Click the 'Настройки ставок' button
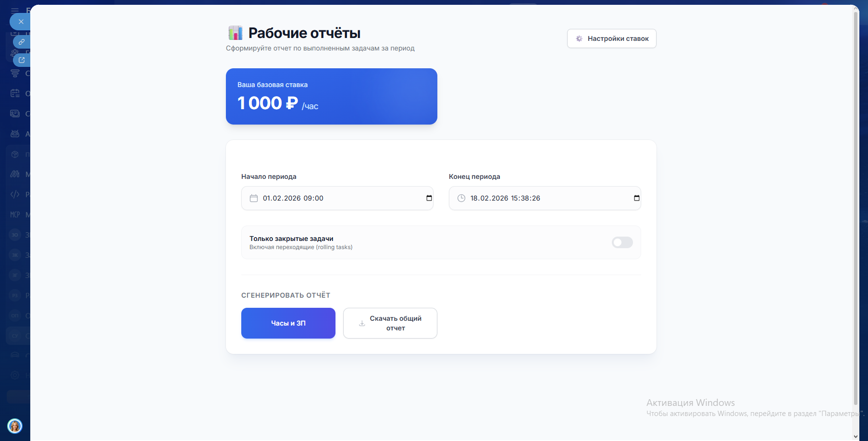The height and width of the screenshot is (441, 868). click(x=611, y=38)
